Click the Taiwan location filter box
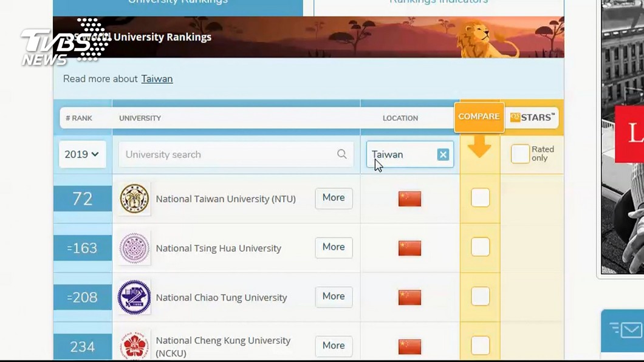This screenshot has height=362, width=644. [410, 154]
